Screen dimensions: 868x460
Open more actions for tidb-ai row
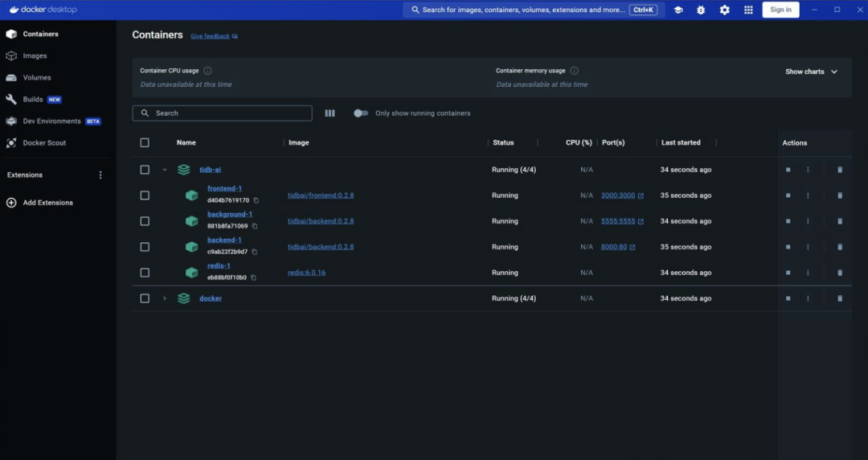[x=808, y=170]
